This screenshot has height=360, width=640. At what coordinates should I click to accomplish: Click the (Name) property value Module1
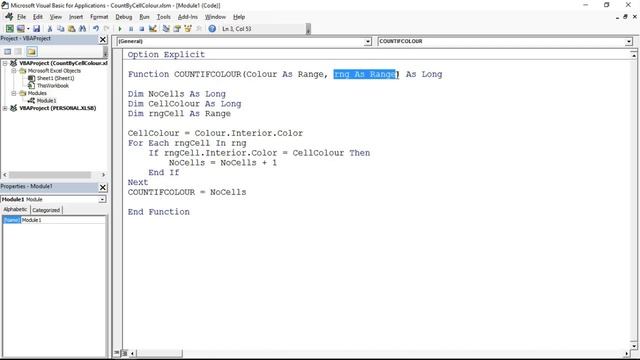63,220
